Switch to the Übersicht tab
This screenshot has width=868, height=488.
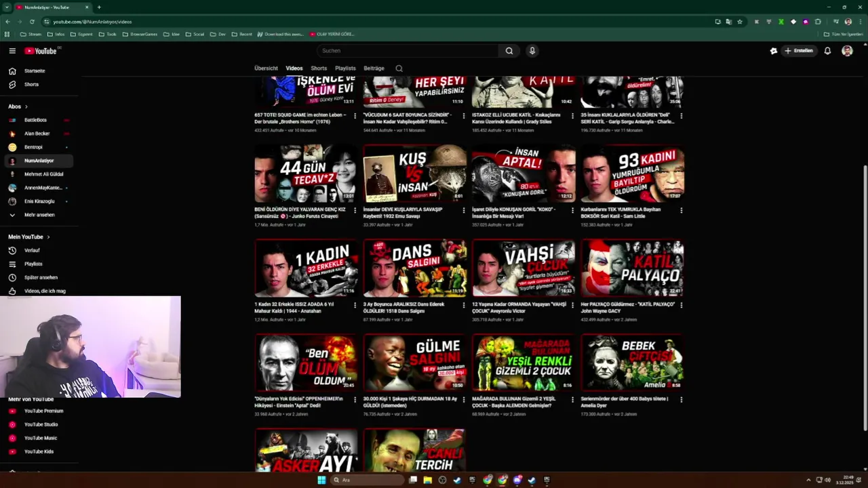[x=266, y=68]
